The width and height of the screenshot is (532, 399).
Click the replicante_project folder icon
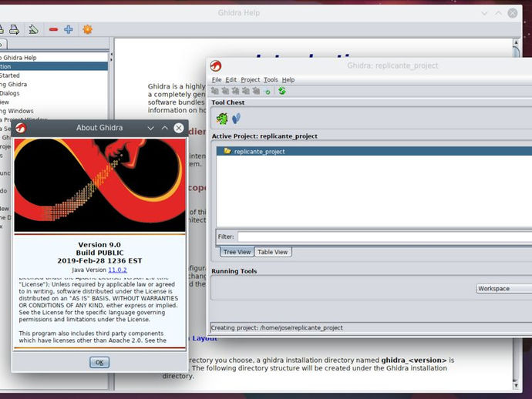[227, 151]
